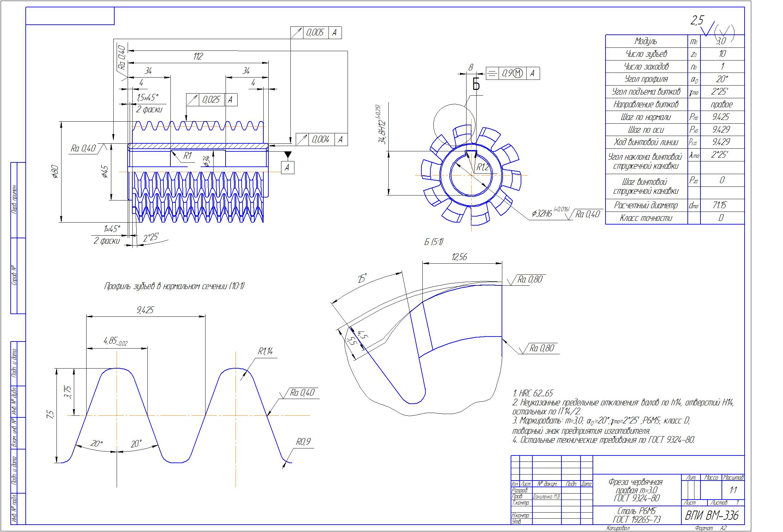Image resolution: width=783 pixels, height=532 pixels.
Task: Select note 4 about ГОСТ 9324-80
Action: pos(603,440)
